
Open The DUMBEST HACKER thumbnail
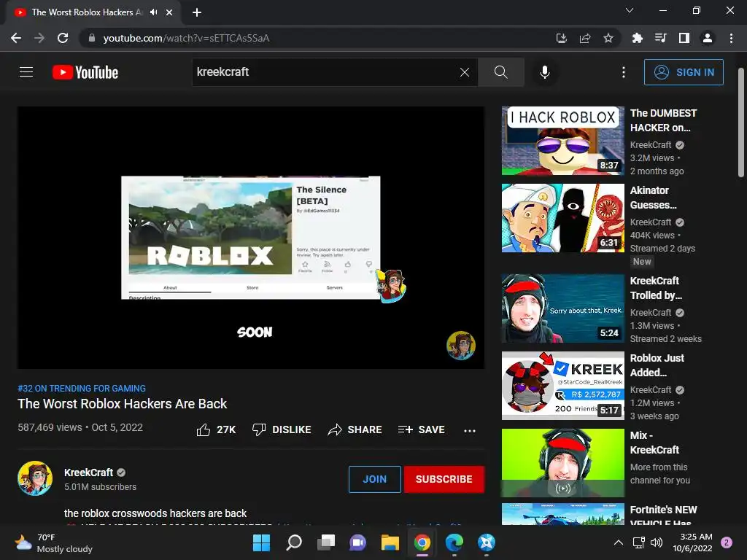coord(562,141)
